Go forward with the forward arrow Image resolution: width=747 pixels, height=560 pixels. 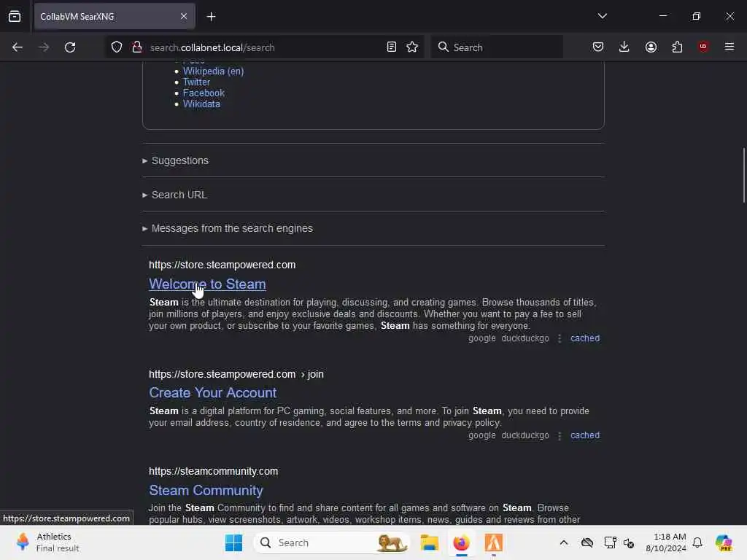(x=43, y=47)
